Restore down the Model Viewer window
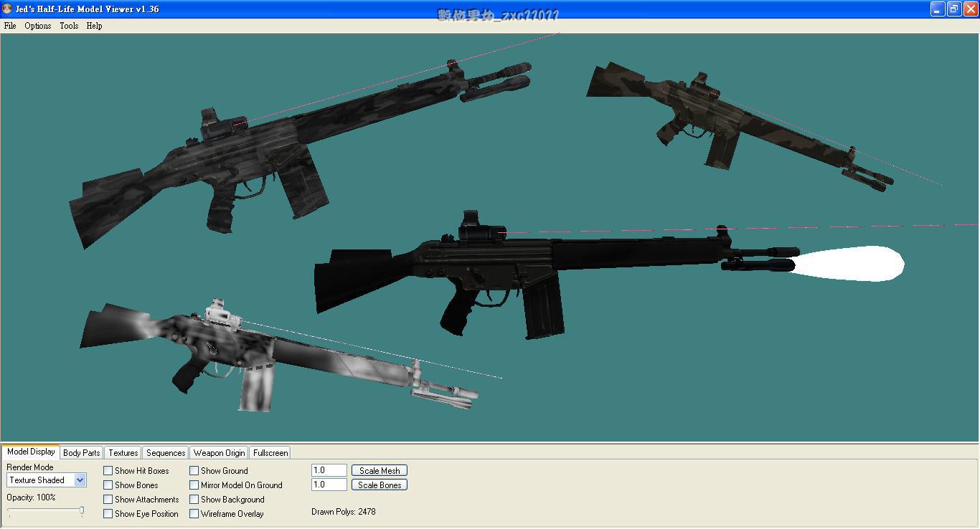The image size is (980, 529). point(954,9)
